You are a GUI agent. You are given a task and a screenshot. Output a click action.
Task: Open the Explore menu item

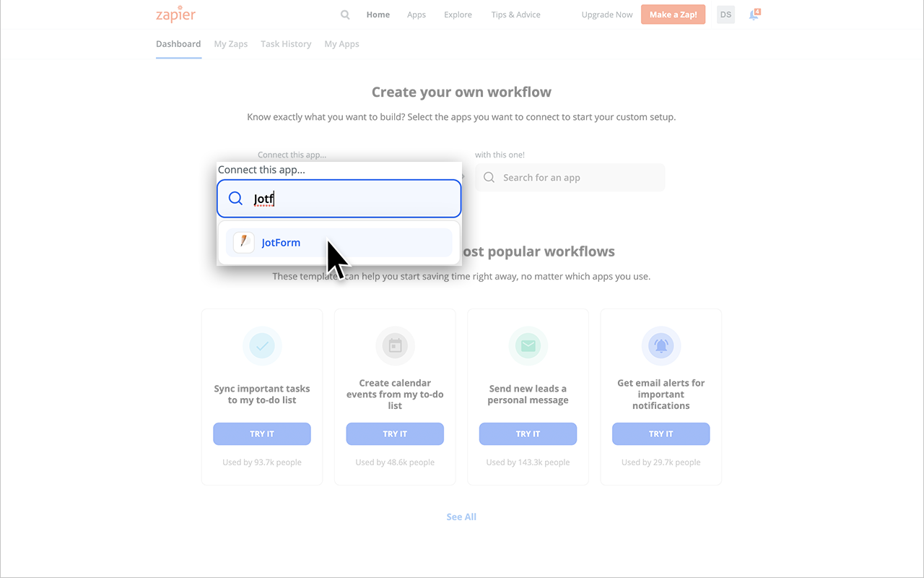(458, 14)
